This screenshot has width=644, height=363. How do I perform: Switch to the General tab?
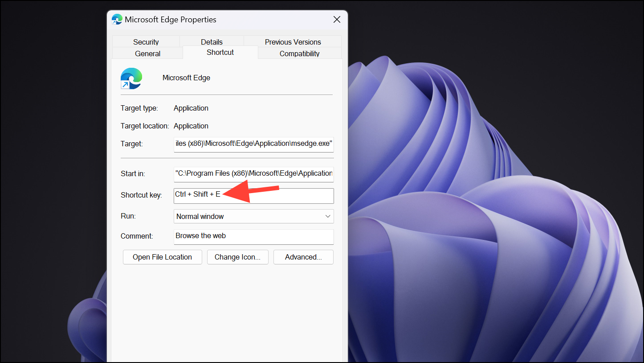tap(147, 53)
